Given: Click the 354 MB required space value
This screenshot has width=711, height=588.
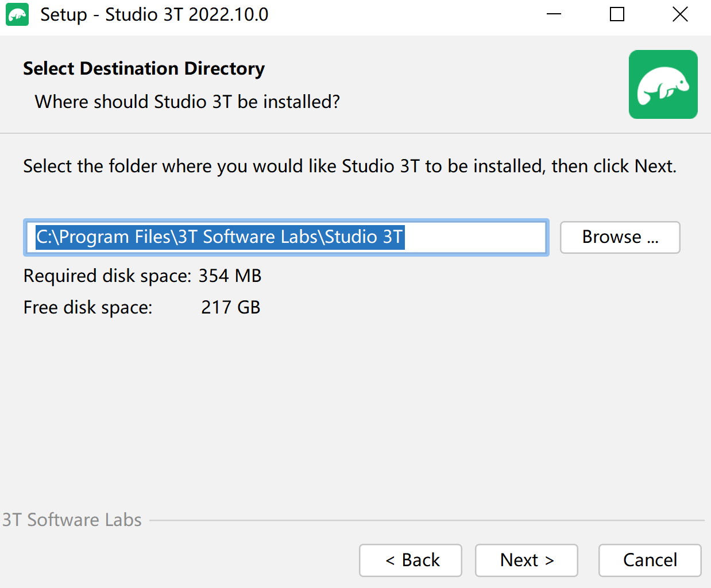Looking at the screenshot, I should pos(230,276).
